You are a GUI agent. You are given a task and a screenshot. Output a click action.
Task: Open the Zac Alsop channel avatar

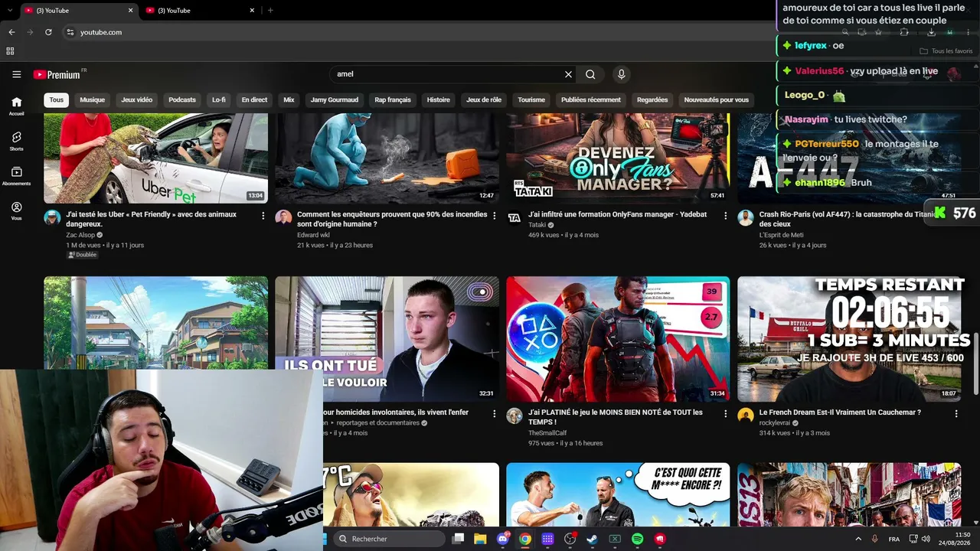[x=52, y=217]
